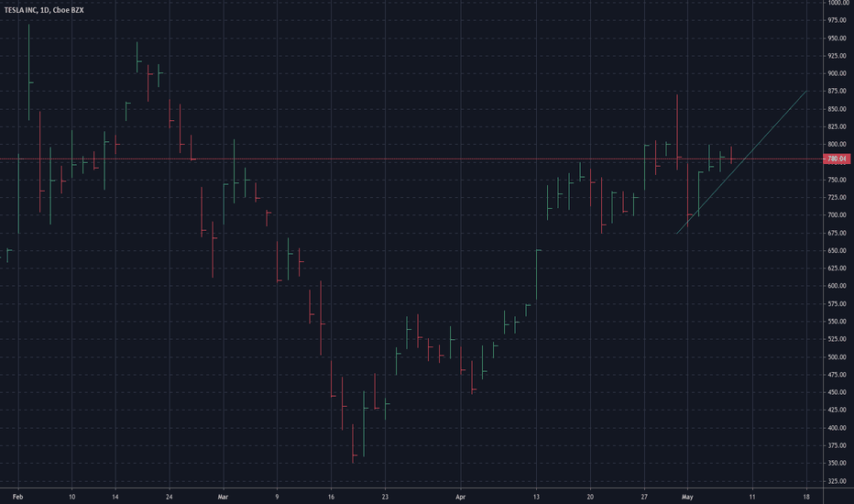Click the 350.00 price axis label
This screenshot has height=504, width=854.
[837, 463]
